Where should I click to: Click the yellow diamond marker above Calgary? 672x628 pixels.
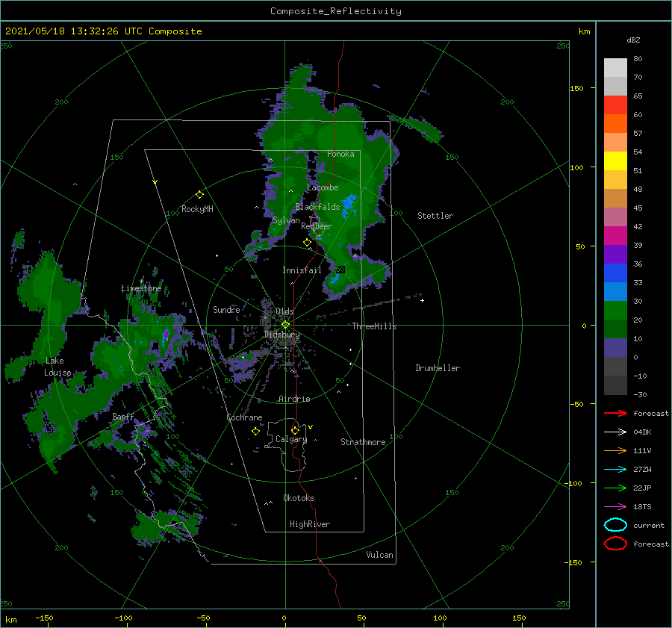coord(295,430)
